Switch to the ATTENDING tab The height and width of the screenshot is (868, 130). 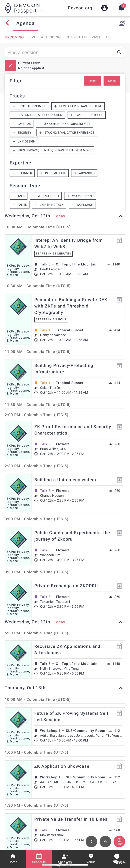(x=51, y=37)
